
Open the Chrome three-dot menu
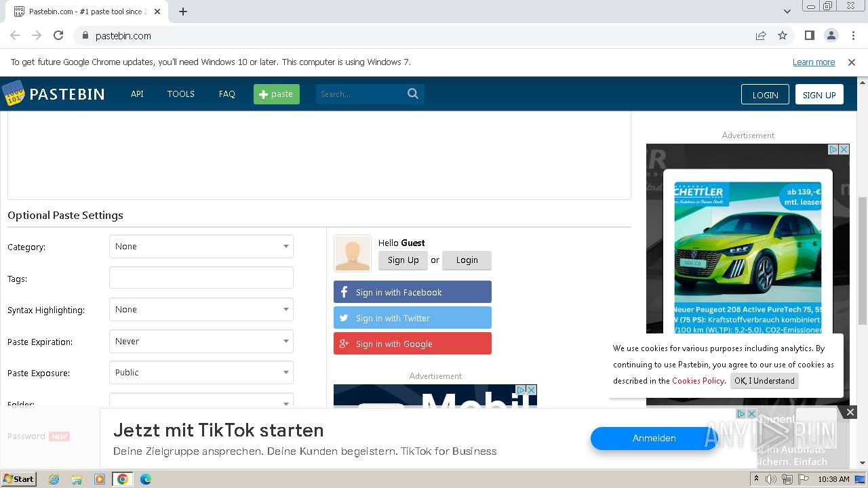[853, 35]
